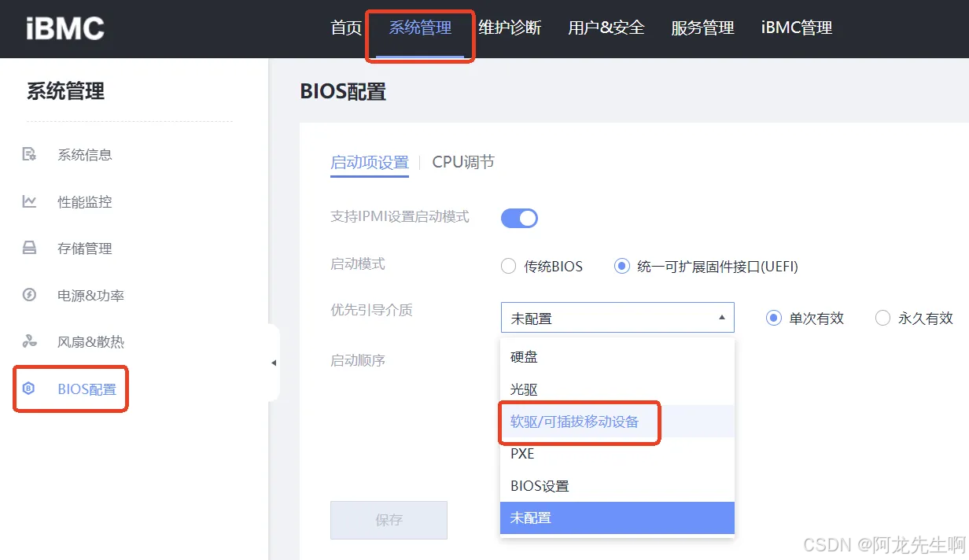Click the Storage Management disk icon
Screen dimensions: 969x560
point(29,249)
